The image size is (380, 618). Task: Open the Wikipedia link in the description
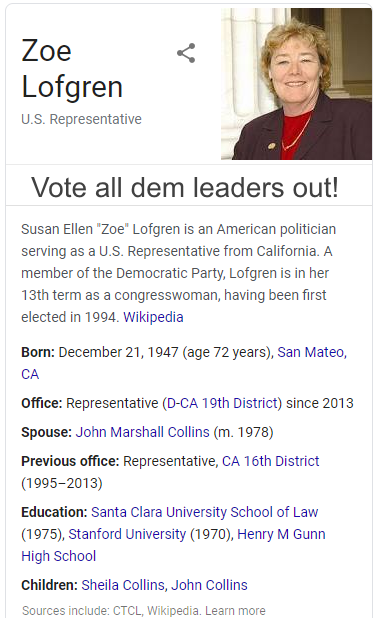click(153, 317)
